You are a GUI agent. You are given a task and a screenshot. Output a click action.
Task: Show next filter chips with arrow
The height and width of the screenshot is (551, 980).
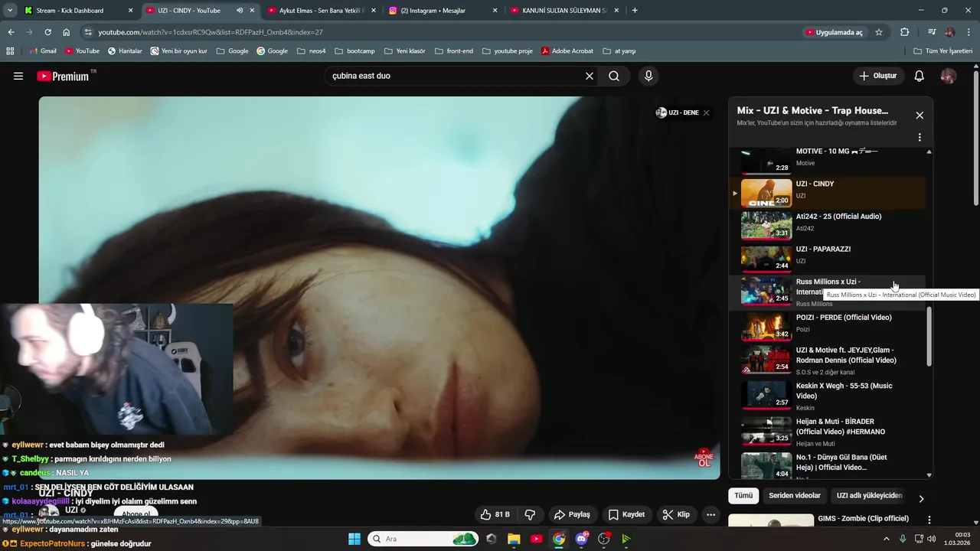point(921,498)
